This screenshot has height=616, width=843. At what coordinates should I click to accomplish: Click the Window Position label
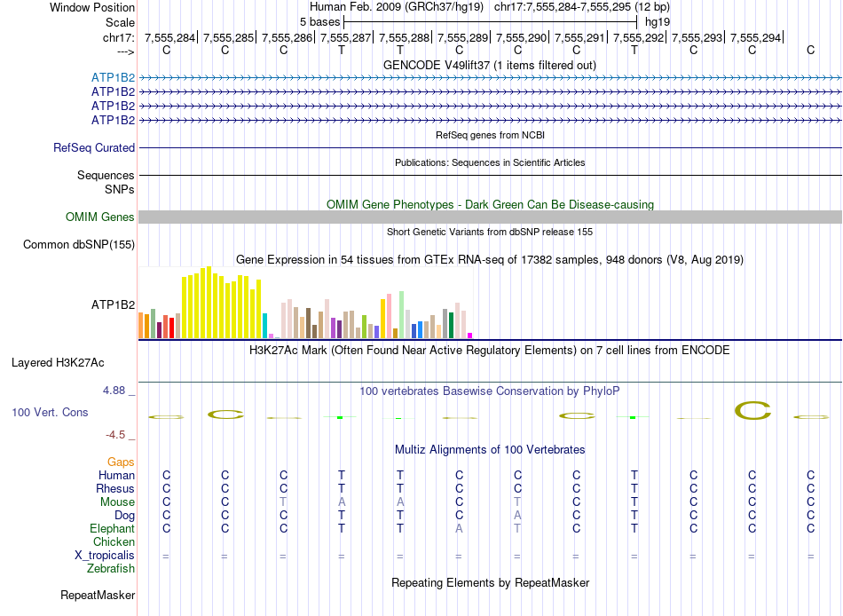(92, 7)
